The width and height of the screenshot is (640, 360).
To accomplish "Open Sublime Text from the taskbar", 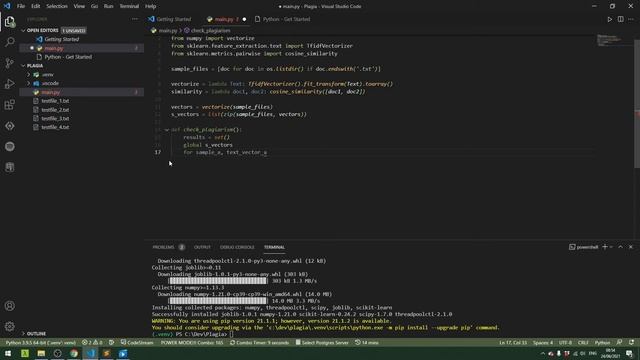I will [107, 353].
